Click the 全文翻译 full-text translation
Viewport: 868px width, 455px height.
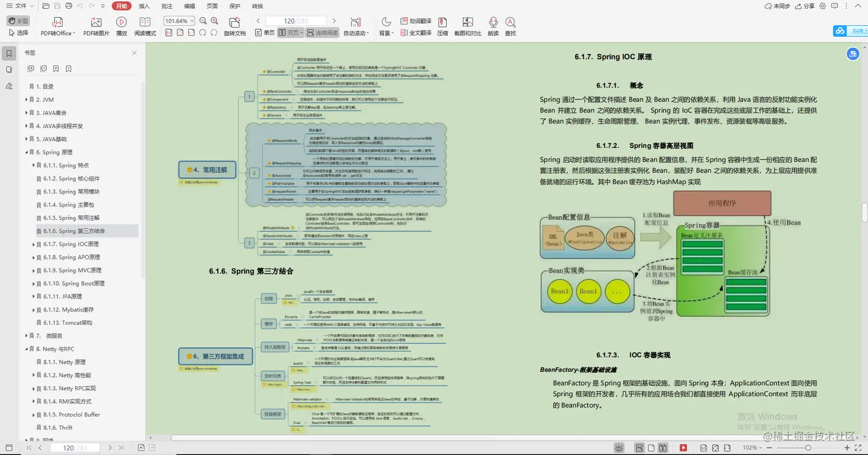click(x=416, y=33)
